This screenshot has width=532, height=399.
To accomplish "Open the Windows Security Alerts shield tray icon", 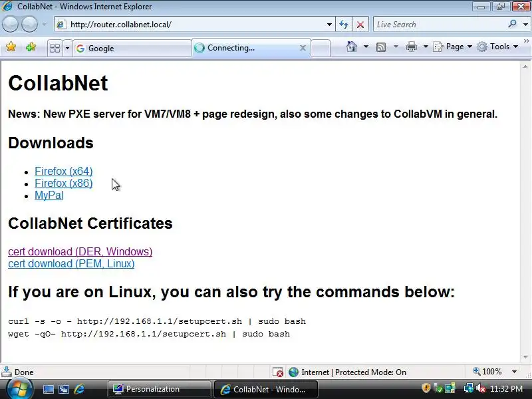I will coord(426,388).
